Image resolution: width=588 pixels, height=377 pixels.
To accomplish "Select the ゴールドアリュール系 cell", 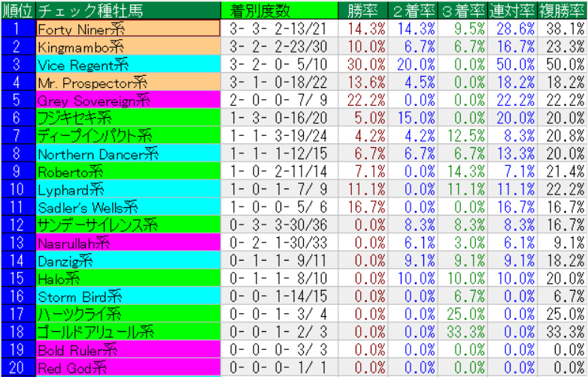I will [129, 331].
